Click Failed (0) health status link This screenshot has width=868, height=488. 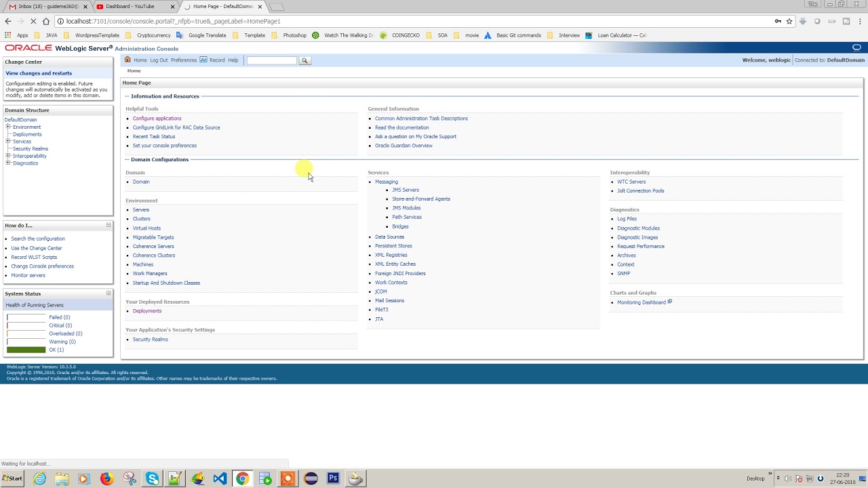click(x=60, y=317)
